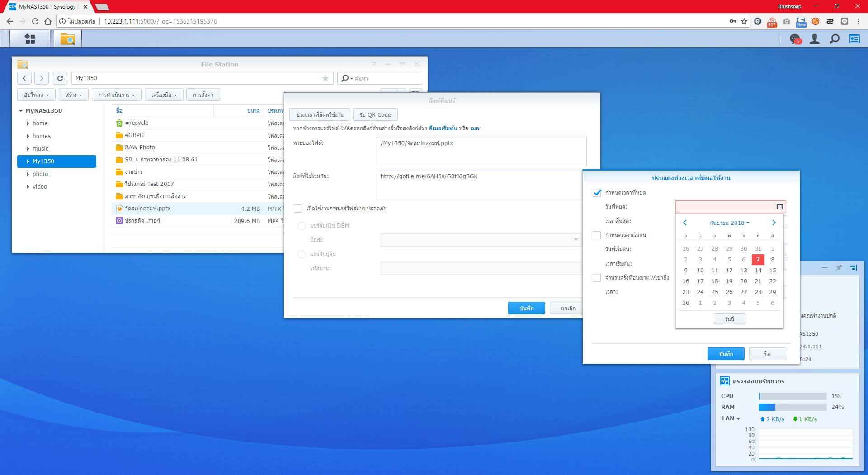The height and width of the screenshot is (475, 868).
Task: Select the photo folder in tree
Action: point(40,174)
